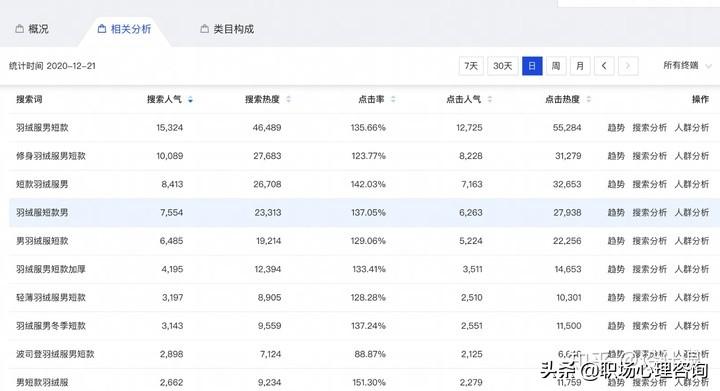
Task: Click the 概况 tab bag icon
Action: 20,29
